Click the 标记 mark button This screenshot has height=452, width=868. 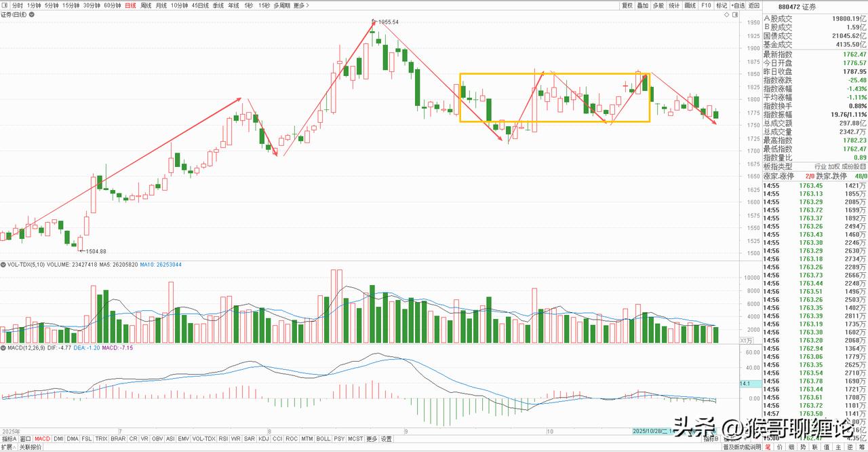click(722, 5)
